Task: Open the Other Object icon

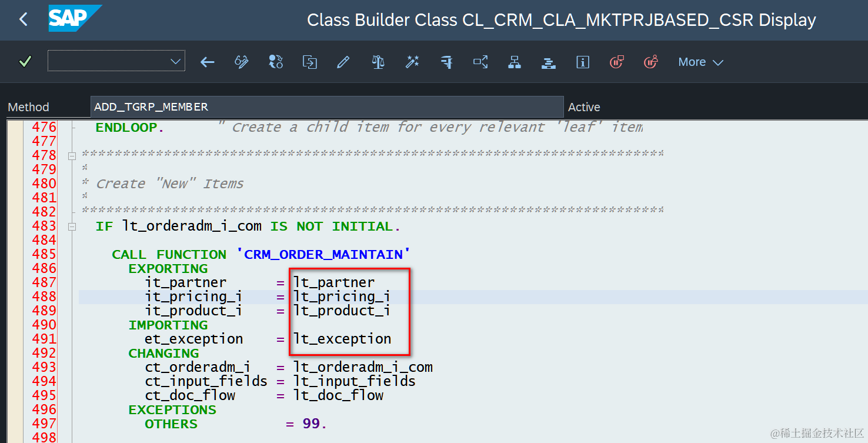Action: 310,62
